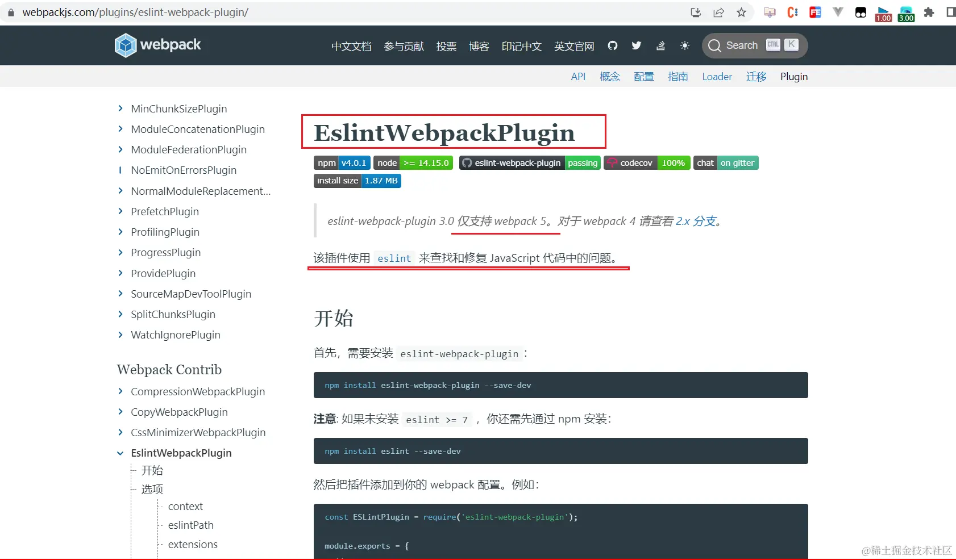Switch to the API tab
Screen dimensions: 956x560
578,77
